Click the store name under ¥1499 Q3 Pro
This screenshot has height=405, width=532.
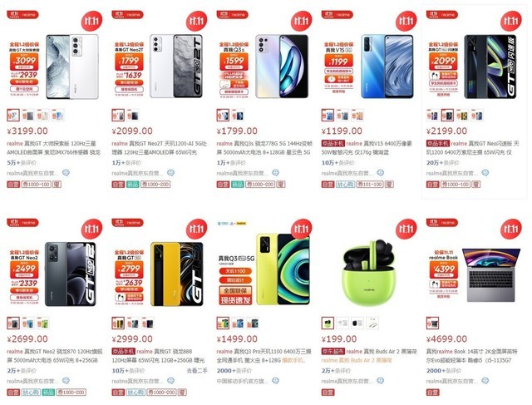point(242,381)
